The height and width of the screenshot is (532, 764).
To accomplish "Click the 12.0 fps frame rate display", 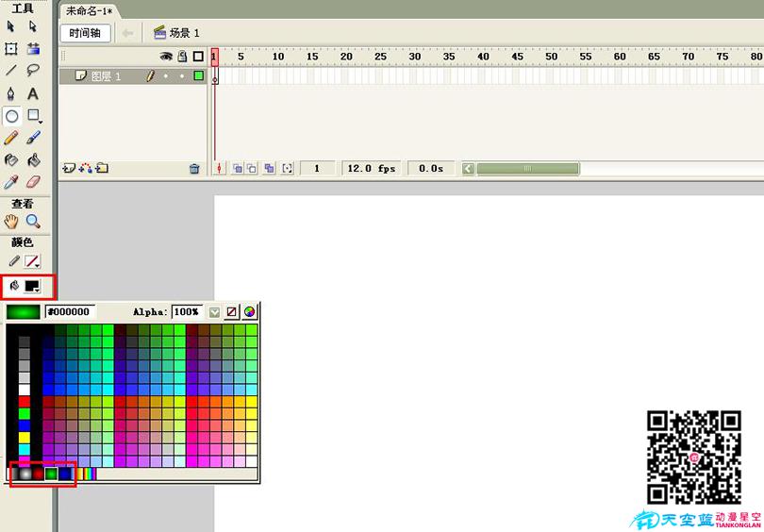I will 372,169.
